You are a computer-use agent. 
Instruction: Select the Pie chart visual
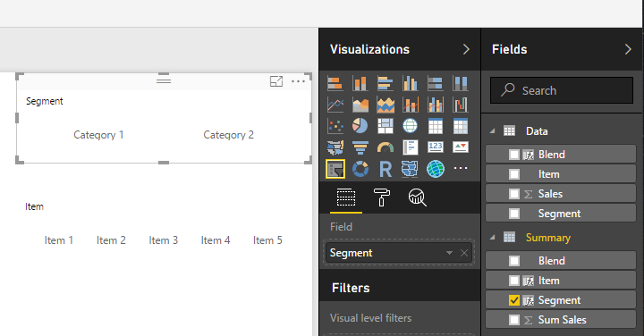tap(360, 126)
